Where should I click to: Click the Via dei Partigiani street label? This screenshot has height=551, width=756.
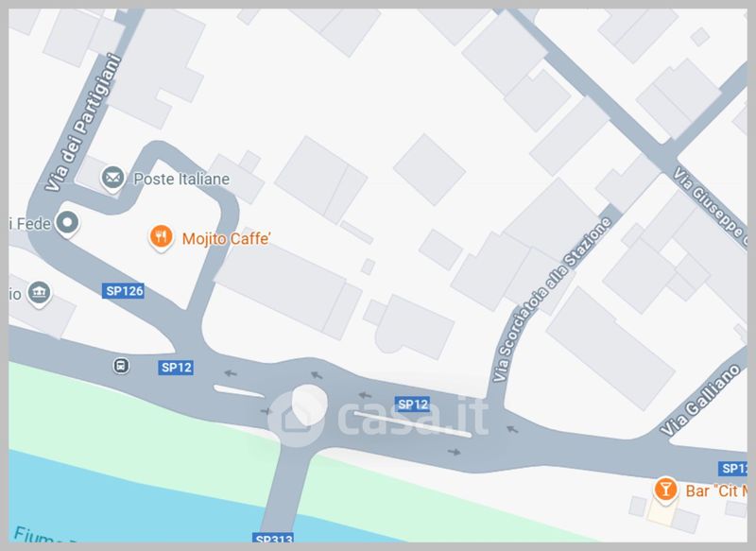coord(82,123)
